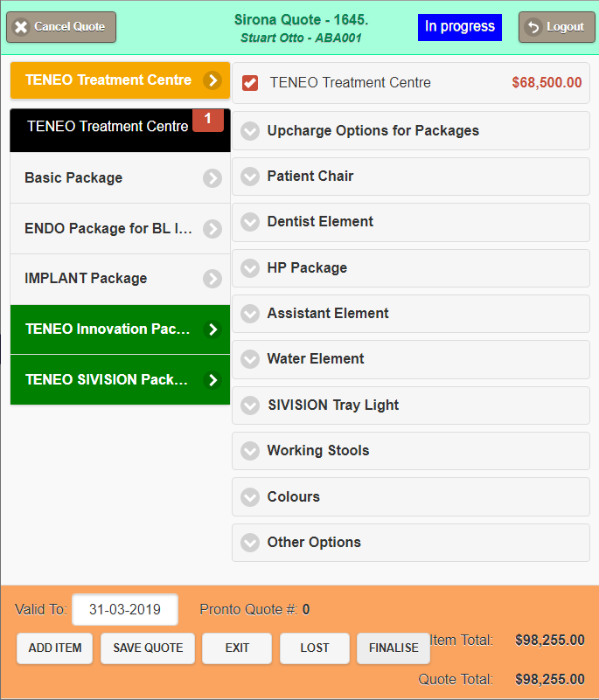This screenshot has height=700, width=599.
Task: Expand the Water Element section
Action: (x=251, y=359)
